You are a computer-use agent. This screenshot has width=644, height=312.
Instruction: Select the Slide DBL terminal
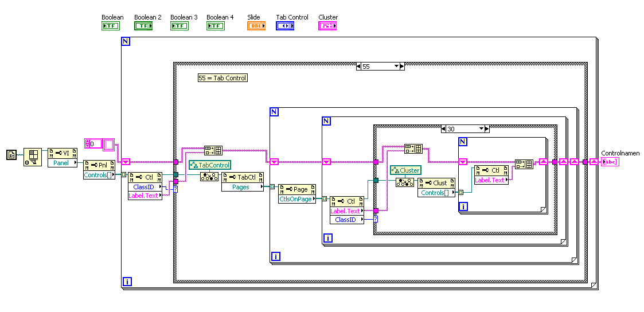click(x=256, y=26)
